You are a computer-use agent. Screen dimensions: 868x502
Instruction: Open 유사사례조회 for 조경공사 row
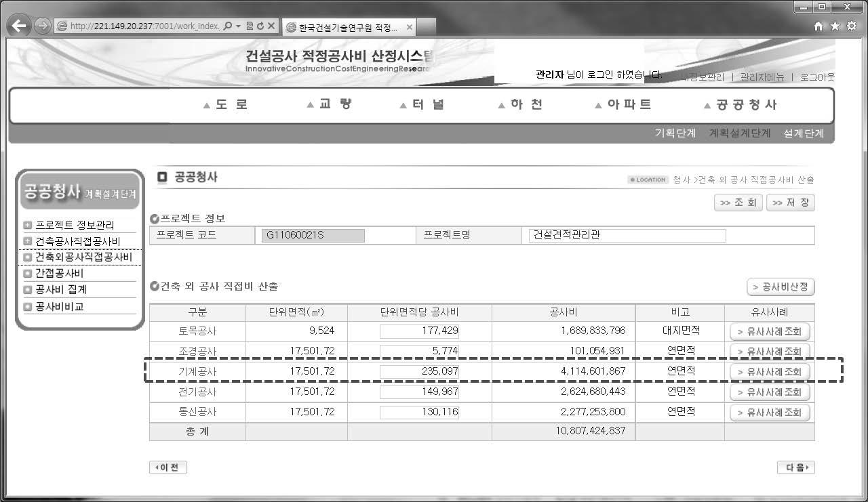coord(770,352)
